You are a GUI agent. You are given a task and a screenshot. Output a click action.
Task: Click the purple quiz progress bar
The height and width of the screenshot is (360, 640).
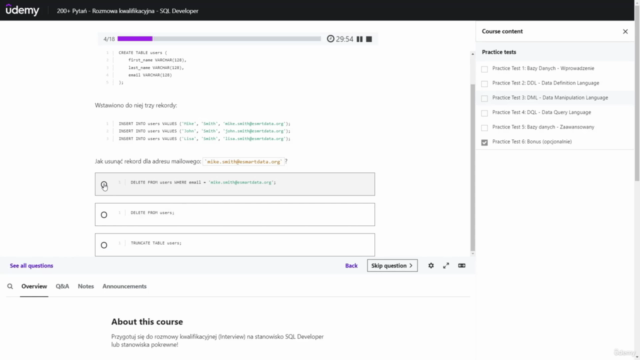(135, 39)
